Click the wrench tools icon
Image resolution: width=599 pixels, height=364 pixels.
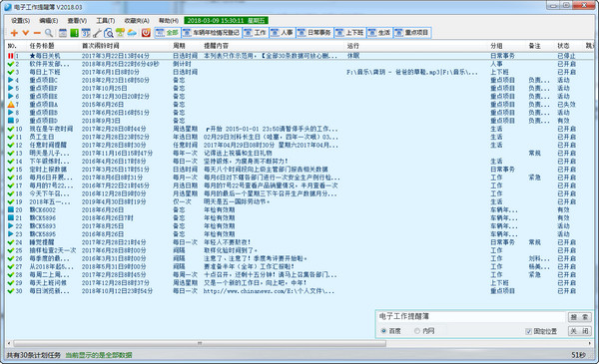[x=98, y=33]
